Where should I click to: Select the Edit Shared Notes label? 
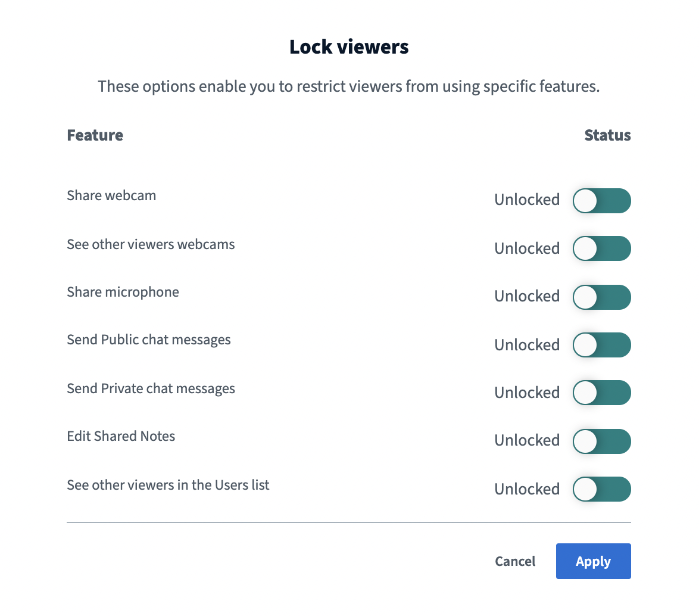point(121,436)
